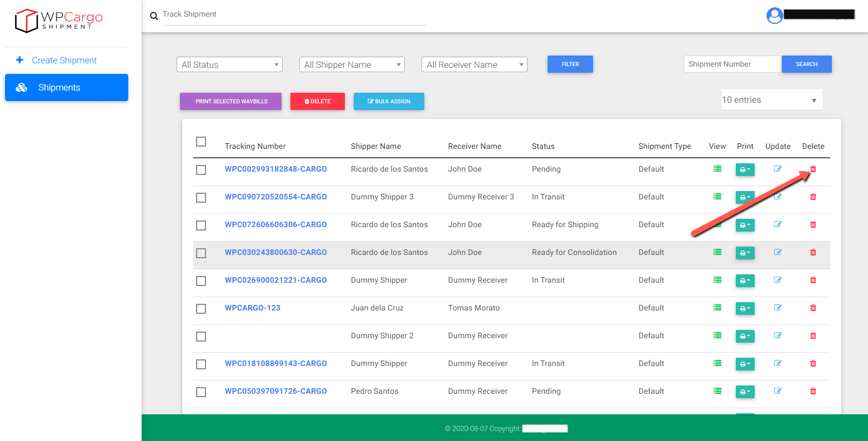Open print dropdown for WPC002993182848-CARGO
This screenshot has width=868, height=441.
pos(745,169)
